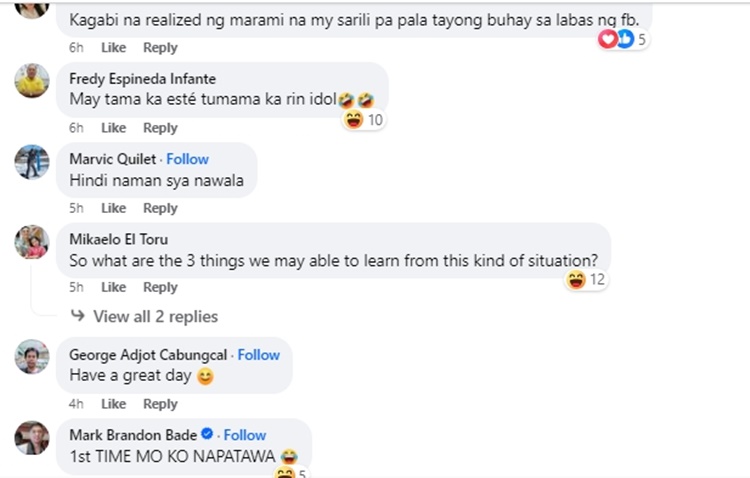
Task: Reply to Marvic Quilet's comment
Action: point(160,208)
